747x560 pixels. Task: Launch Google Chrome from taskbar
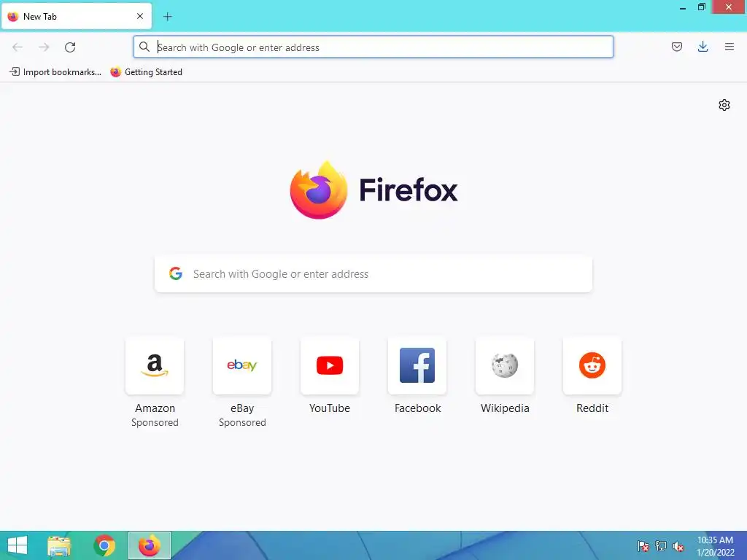coord(104,545)
